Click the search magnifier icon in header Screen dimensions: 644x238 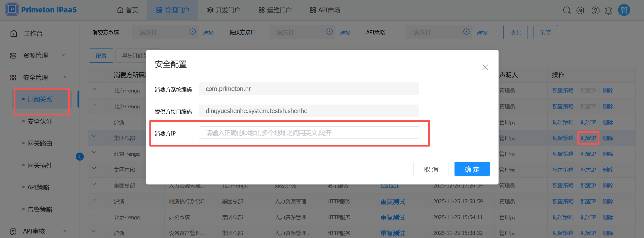(567, 11)
